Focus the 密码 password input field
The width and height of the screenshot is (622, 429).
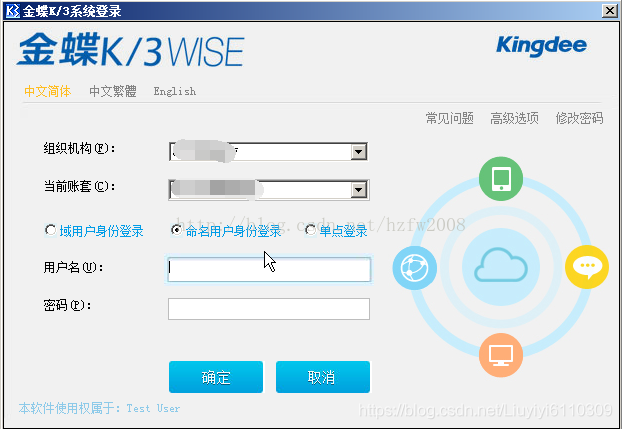click(x=269, y=309)
